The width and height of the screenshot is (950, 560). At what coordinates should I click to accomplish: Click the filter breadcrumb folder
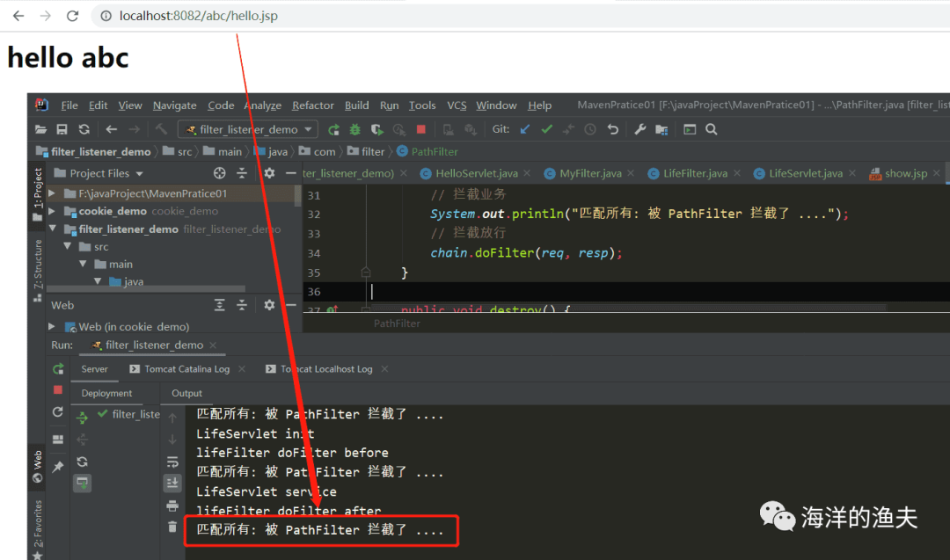pos(366,152)
